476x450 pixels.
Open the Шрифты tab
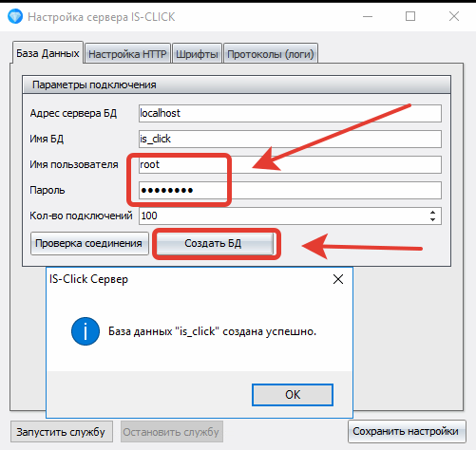point(197,54)
